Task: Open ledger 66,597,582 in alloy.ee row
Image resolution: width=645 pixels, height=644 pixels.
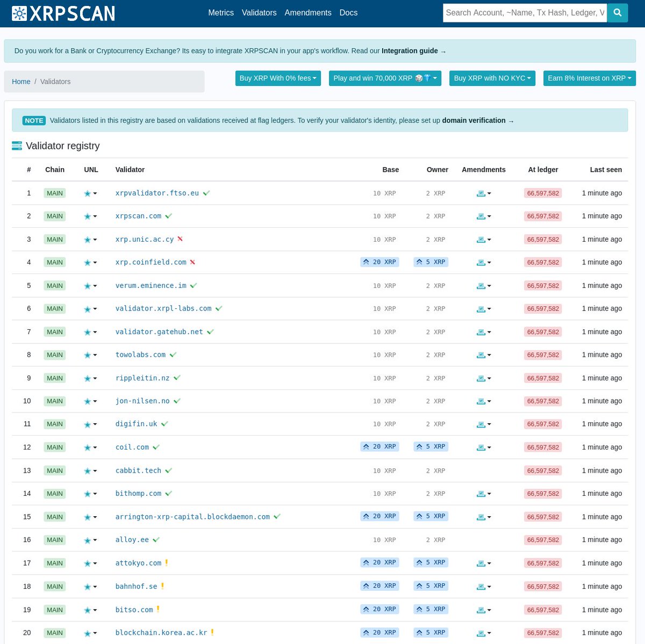Action: 543,540
